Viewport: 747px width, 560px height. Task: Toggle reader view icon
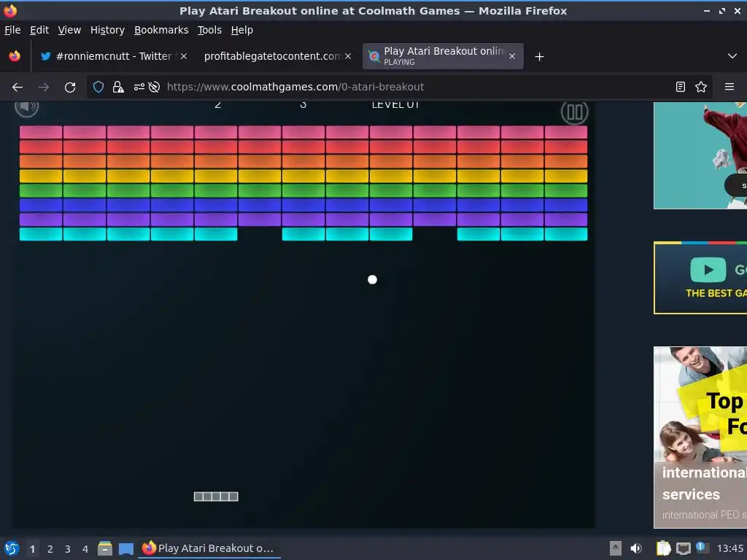point(681,87)
